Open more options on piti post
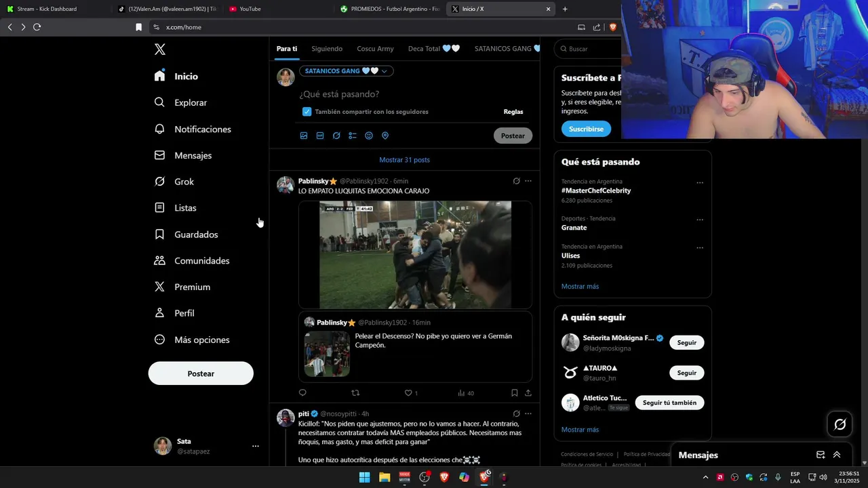The height and width of the screenshot is (488, 868). coord(528,413)
